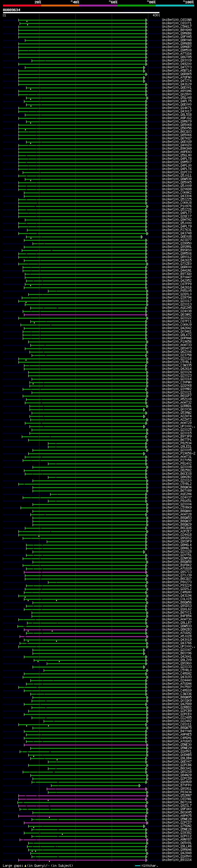Screen dimensions: 197x868
Task: Open hit UniRef100_A9PH75
Action: click(176, 816)
